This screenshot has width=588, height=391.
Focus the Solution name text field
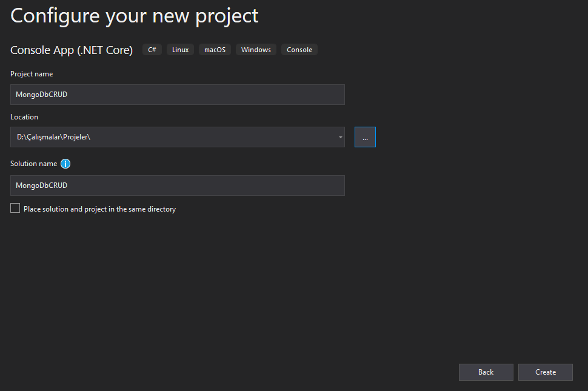tap(178, 185)
